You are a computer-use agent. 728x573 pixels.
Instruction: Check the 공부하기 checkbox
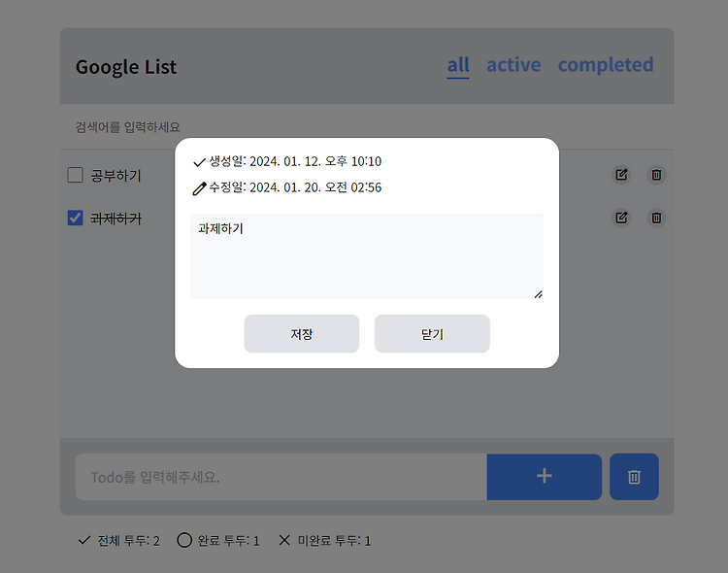[x=75, y=175]
